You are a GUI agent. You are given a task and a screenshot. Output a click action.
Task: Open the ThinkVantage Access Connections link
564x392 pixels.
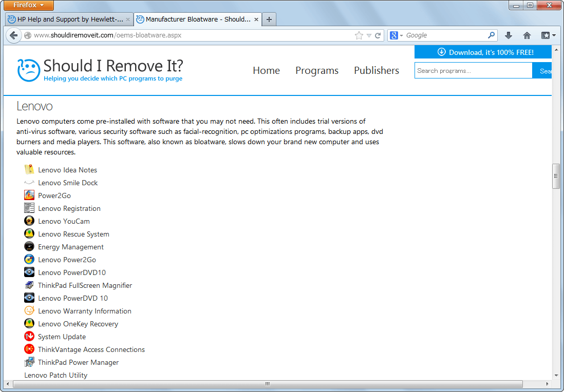[x=91, y=349]
